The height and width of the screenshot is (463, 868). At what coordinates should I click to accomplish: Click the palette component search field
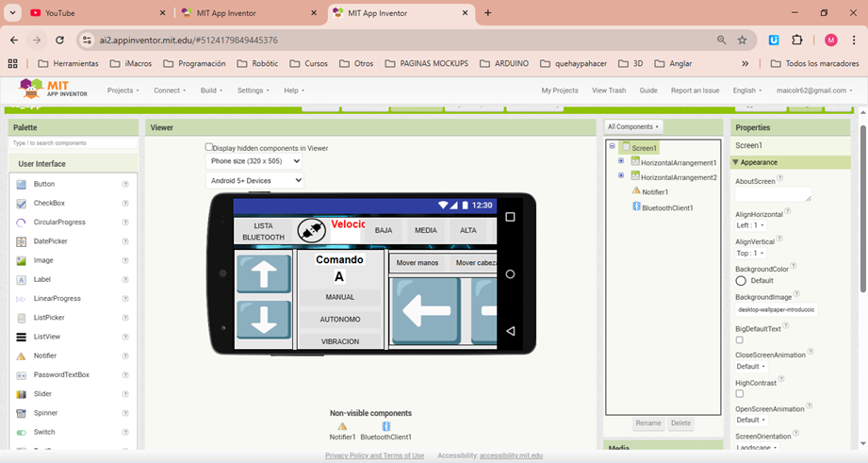point(74,143)
